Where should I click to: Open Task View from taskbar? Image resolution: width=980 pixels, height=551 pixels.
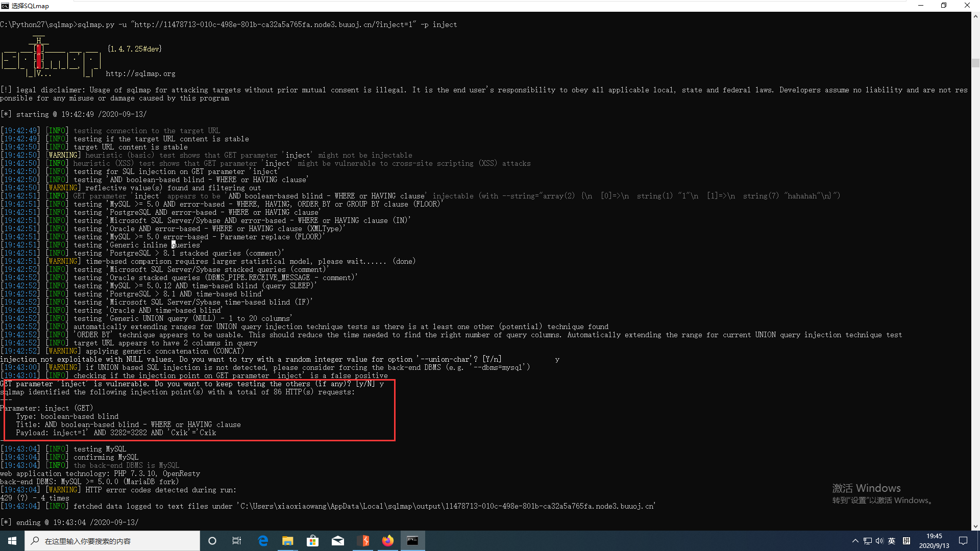pyautogui.click(x=237, y=541)
